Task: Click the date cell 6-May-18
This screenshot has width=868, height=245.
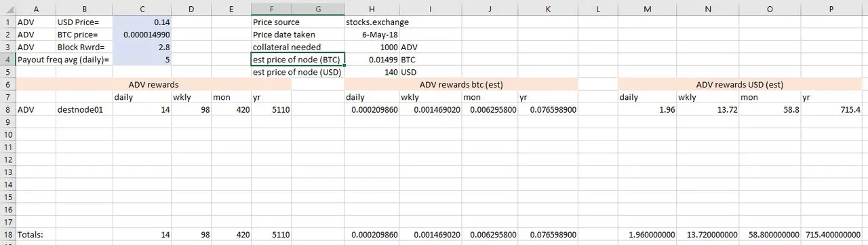Action: click(372, 35)
